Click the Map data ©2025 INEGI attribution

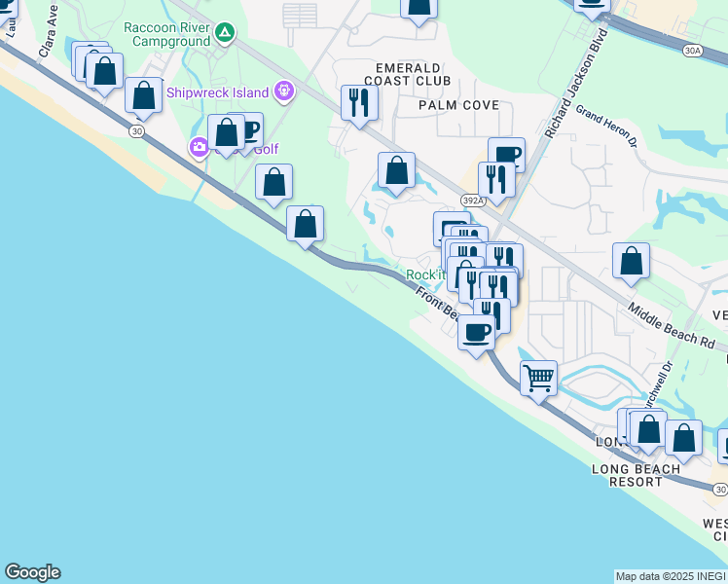[x=671, y=576]
